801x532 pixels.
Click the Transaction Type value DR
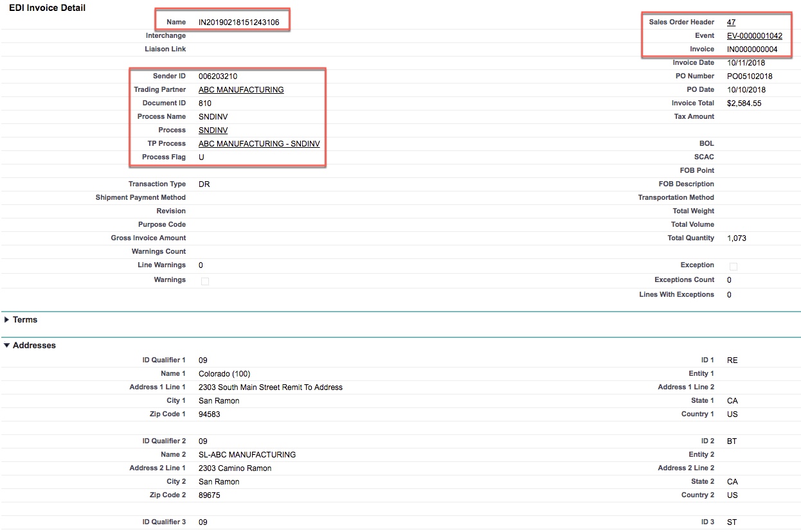(x=204, y=184)
